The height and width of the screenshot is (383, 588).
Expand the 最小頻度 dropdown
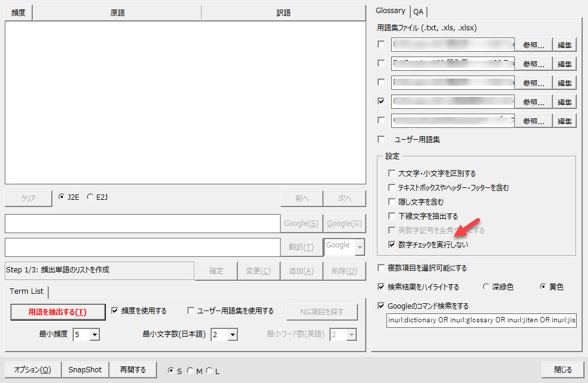point(95,335)
